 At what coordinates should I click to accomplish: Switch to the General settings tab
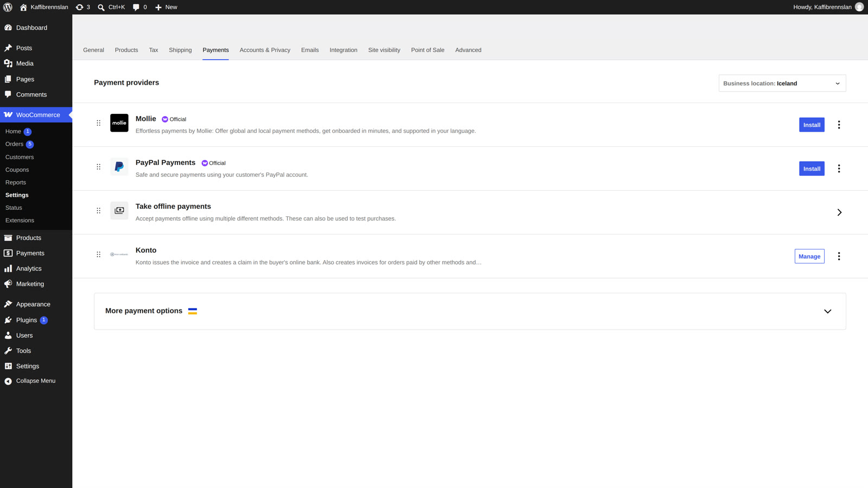click(x=93, y=50)
